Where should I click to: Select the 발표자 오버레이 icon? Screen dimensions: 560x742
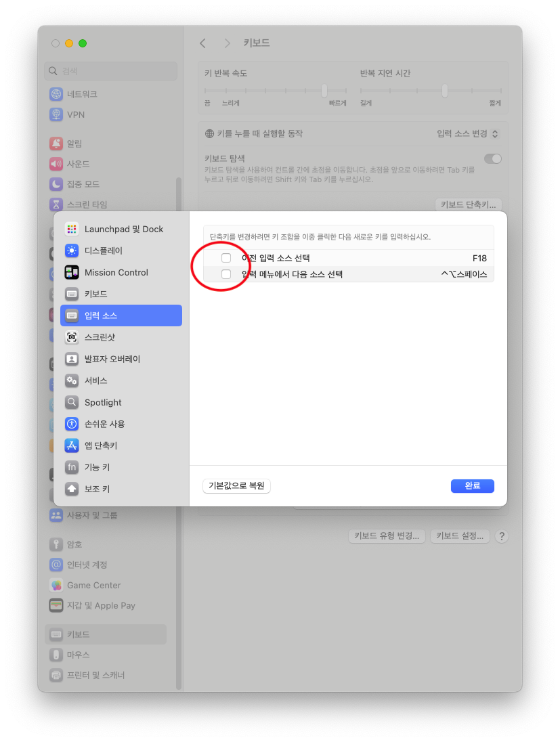[72, 359]
